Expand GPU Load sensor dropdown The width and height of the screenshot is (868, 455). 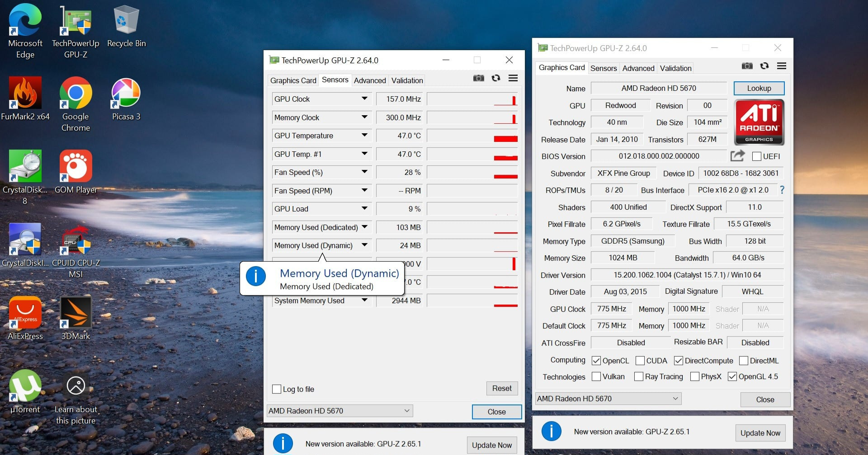coord(364,208)
